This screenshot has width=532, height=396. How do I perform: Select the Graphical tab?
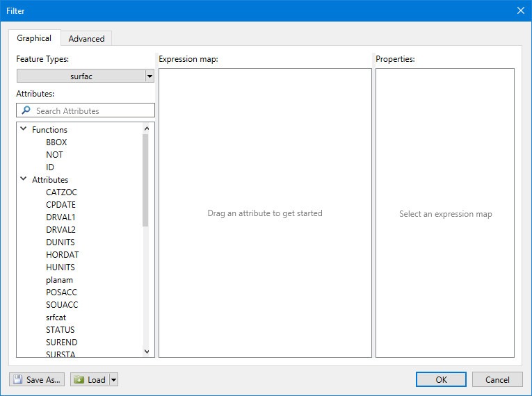click(34, 38)
